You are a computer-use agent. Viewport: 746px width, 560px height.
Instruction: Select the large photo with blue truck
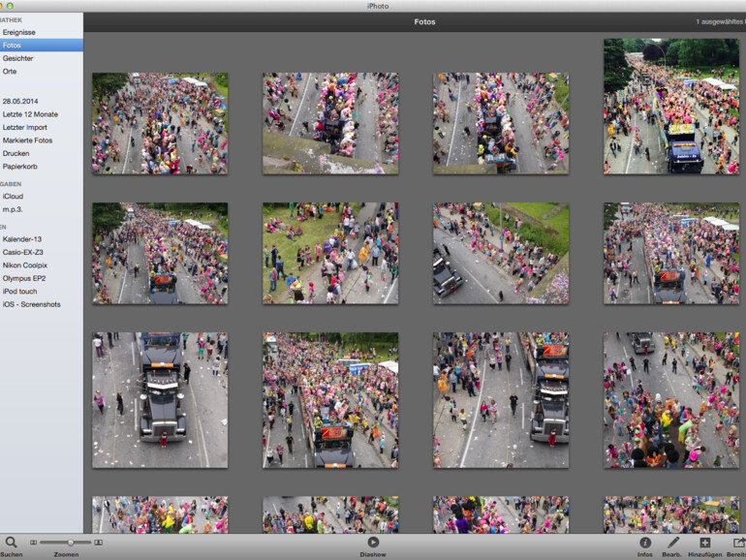(671, 107)
